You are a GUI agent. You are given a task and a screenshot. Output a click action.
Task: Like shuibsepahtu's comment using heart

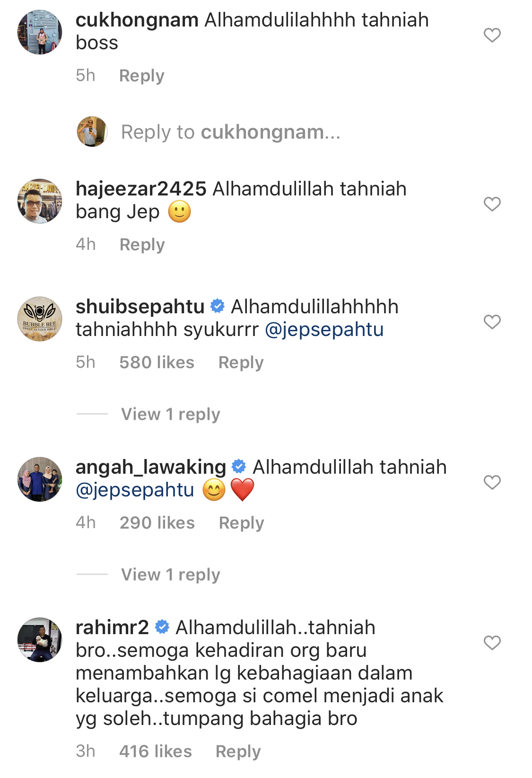492,322
